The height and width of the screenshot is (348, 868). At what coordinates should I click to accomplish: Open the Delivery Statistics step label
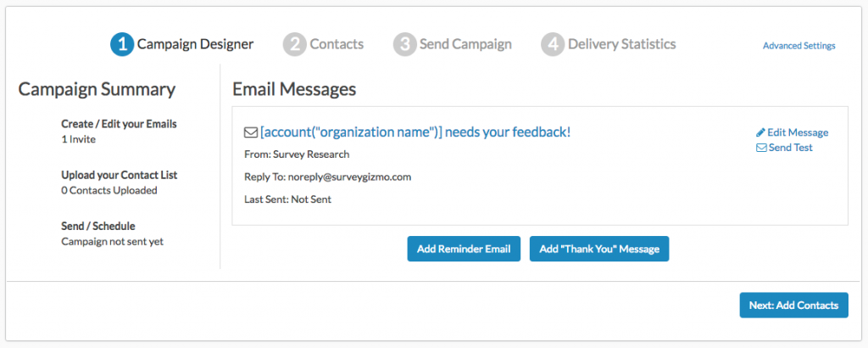coord(622,44)
